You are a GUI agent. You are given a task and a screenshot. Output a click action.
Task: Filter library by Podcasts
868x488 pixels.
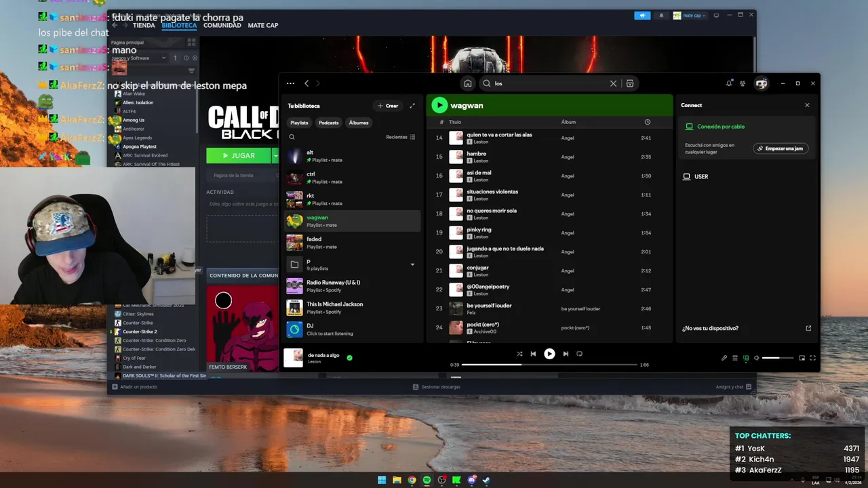click(329, 123)
